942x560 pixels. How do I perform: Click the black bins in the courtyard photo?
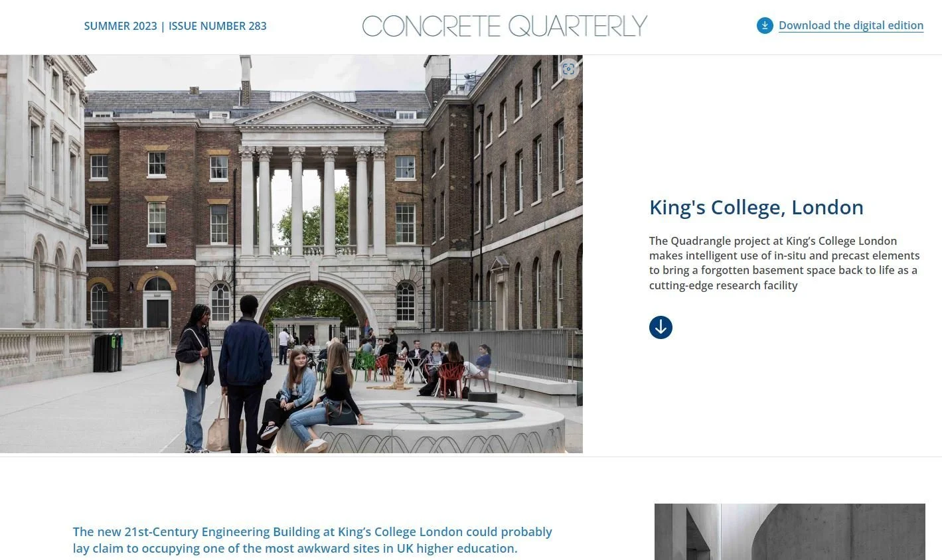point(108,352)
